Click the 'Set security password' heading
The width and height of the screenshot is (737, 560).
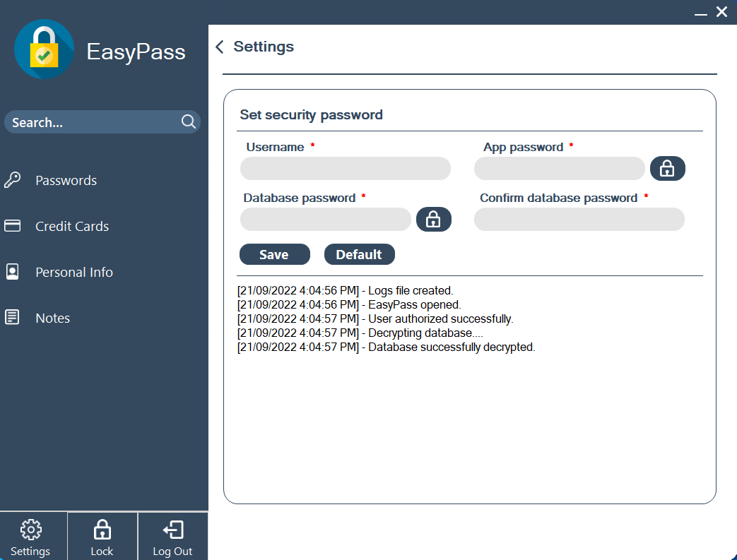(311, 114)
